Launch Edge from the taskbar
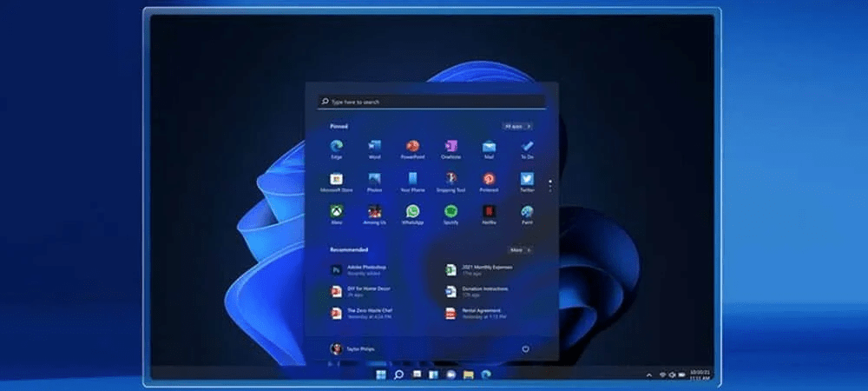Image resolution: width=868 pixels, height=391 pixels. (485, 375)
